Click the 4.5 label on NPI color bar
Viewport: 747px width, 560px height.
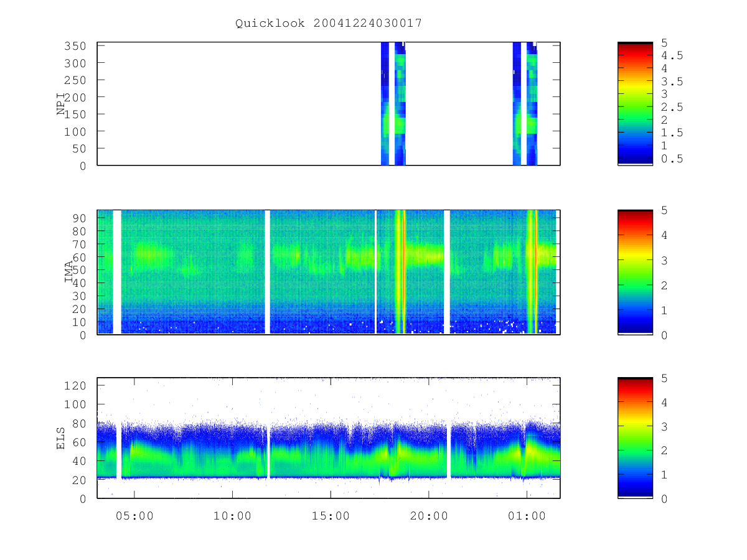coord(672,55)
